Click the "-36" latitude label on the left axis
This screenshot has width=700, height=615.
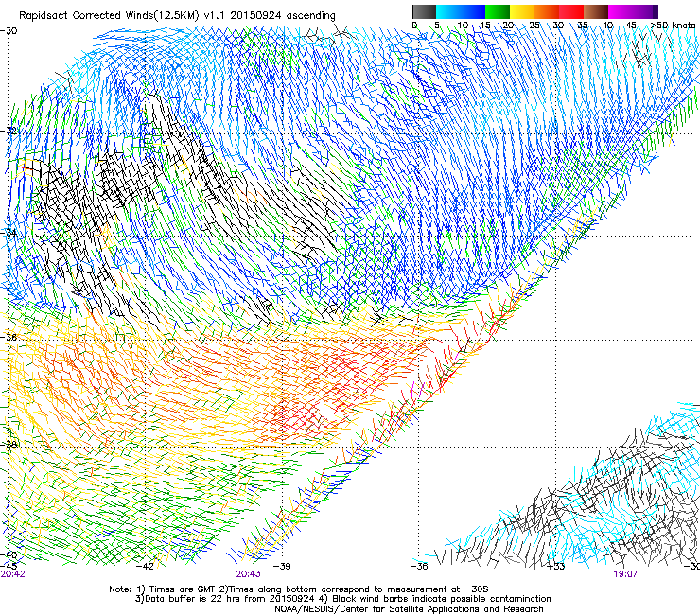pos(9,337)
